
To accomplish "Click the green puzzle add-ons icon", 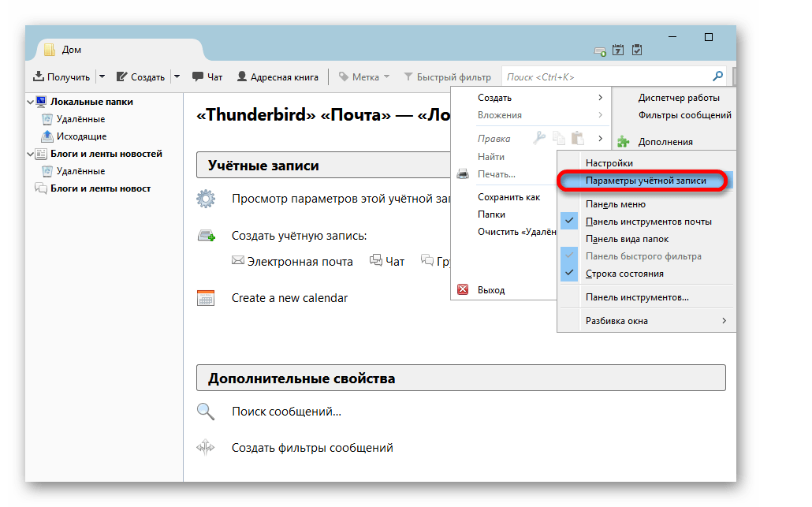I will [x=624, y=142].
